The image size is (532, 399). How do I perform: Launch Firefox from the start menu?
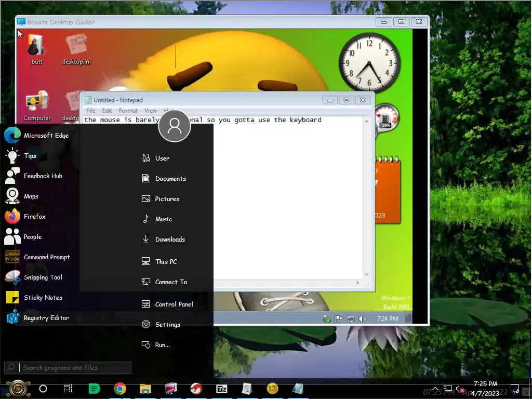point(25,217)
